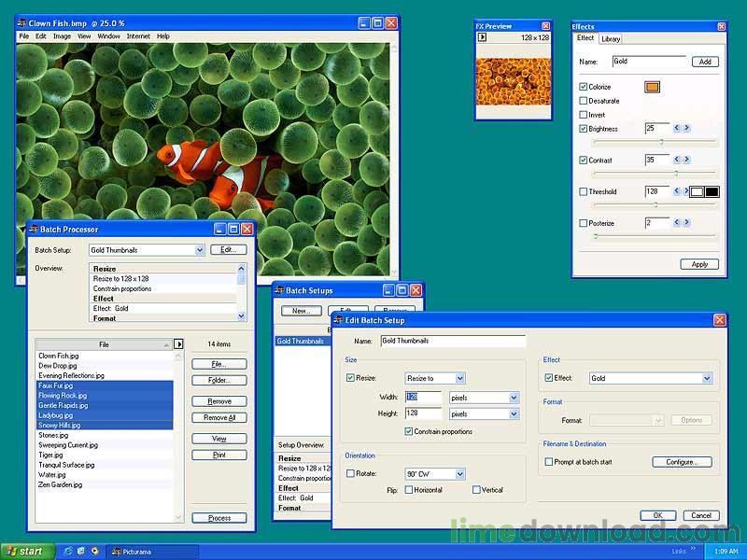Pick the Colorize orange color swatch
Screen dimensions: 747x560
pos(652,87)
